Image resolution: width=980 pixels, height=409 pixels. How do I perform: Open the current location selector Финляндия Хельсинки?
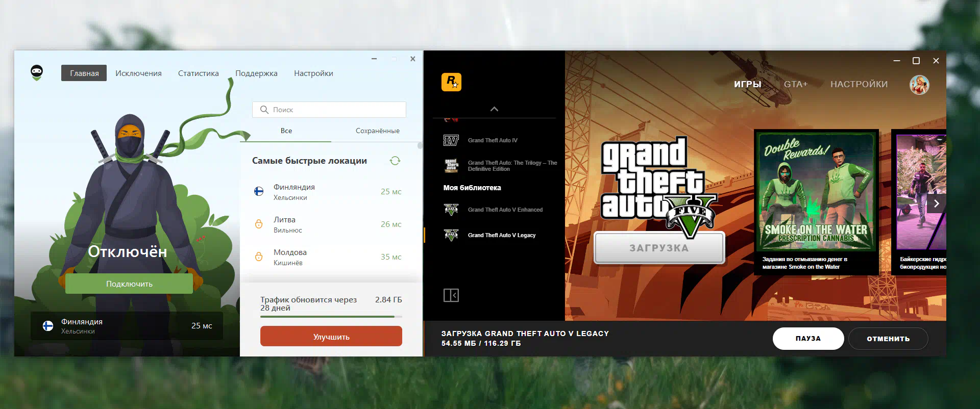(x=127, y=326)
